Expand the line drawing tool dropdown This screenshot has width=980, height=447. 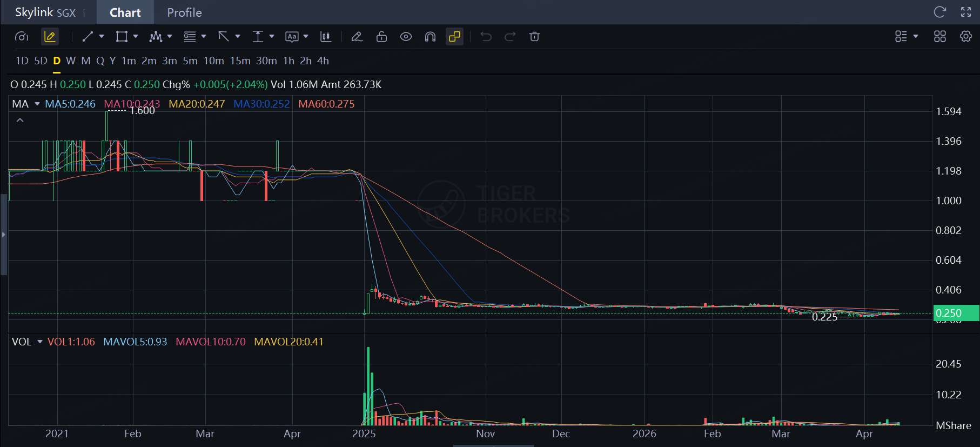(x=102, y=37)
